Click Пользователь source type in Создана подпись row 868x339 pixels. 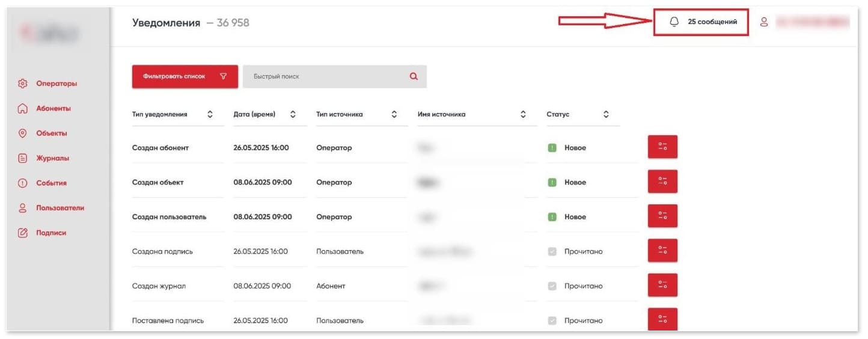340,251
